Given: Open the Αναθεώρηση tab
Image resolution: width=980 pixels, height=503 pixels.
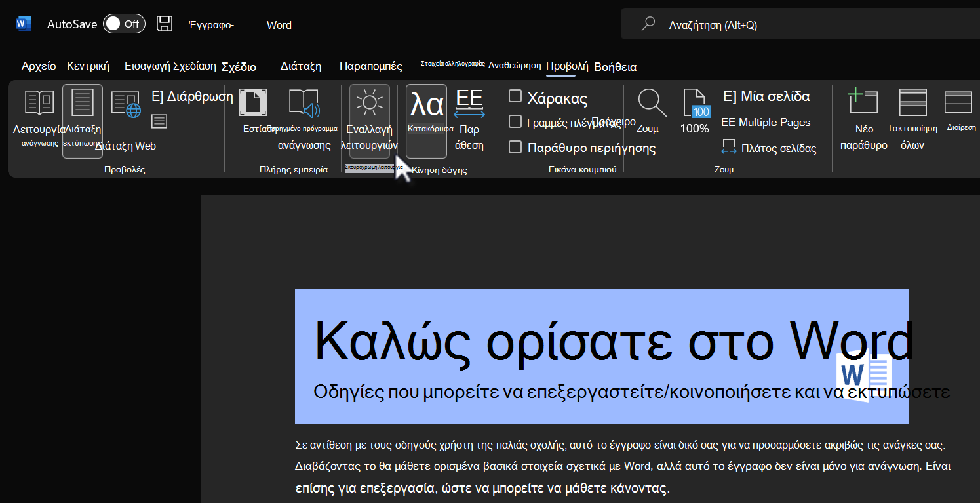Looking at the screenshot, I should point(515,65).
